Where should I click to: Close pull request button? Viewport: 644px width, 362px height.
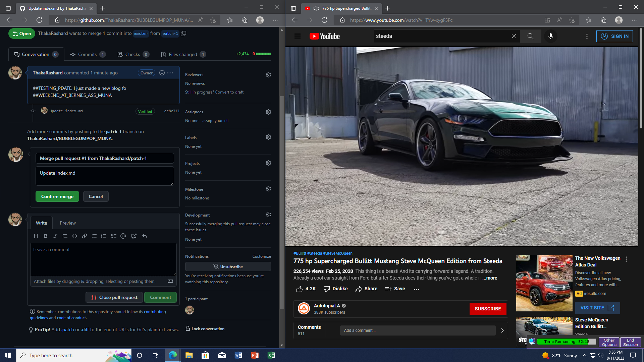[x=114, y=297]
